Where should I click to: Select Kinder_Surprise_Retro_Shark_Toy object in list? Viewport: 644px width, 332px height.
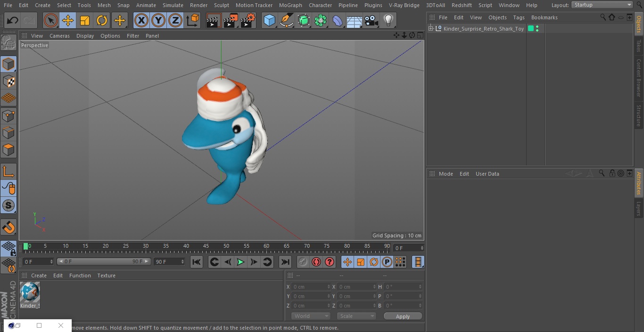(484, 29)
